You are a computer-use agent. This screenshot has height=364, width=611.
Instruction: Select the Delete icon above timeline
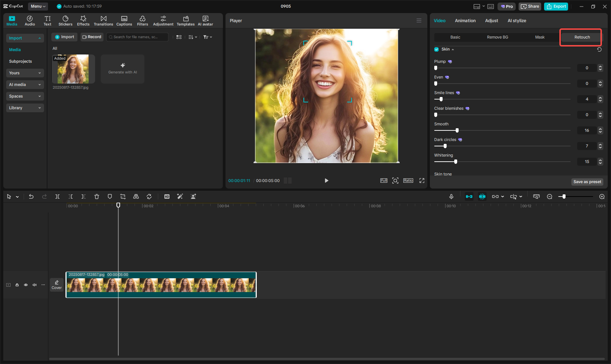pyautogui.click(x=97, y=197)
